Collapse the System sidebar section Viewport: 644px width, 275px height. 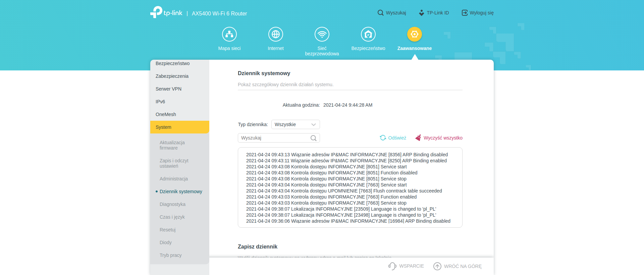click(180, 127)
